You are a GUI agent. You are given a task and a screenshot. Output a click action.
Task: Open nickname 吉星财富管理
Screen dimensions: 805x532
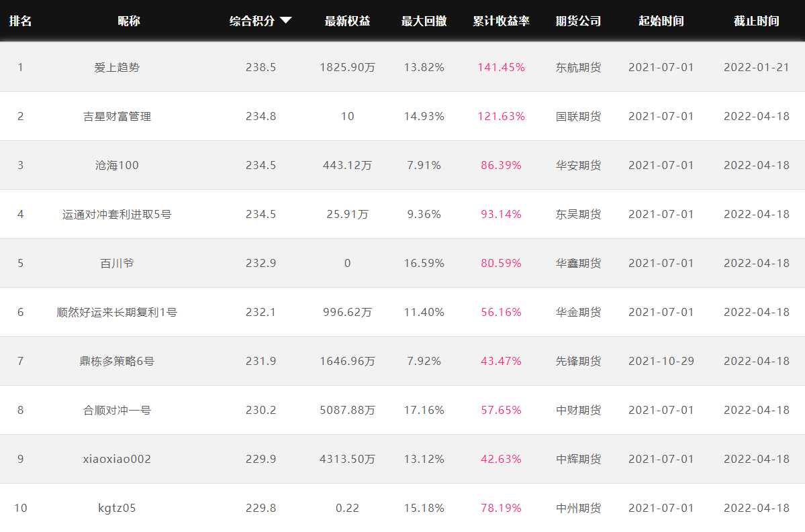coord(117,117)
